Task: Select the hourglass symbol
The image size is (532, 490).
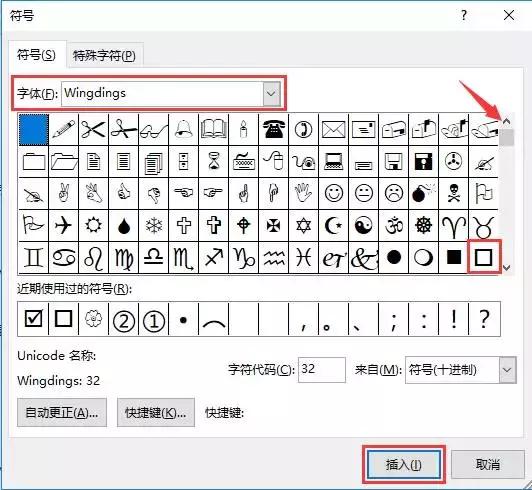Action: point(213,162)
